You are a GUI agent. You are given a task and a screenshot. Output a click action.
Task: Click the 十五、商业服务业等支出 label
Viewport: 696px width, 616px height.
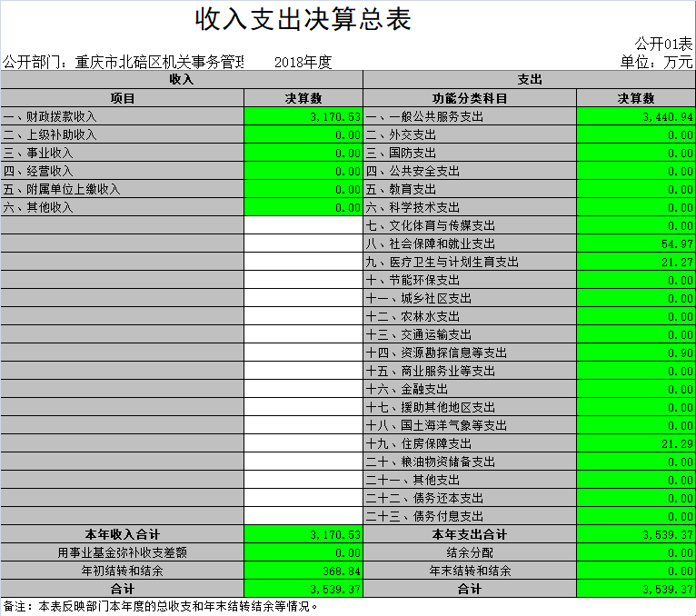coord(430,372)
